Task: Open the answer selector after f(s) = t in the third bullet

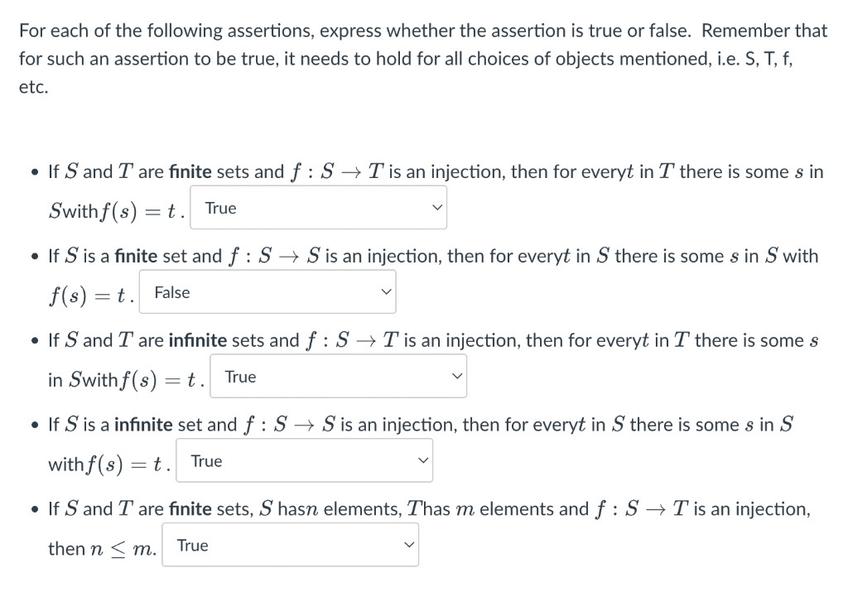Action: pos(339,375)
